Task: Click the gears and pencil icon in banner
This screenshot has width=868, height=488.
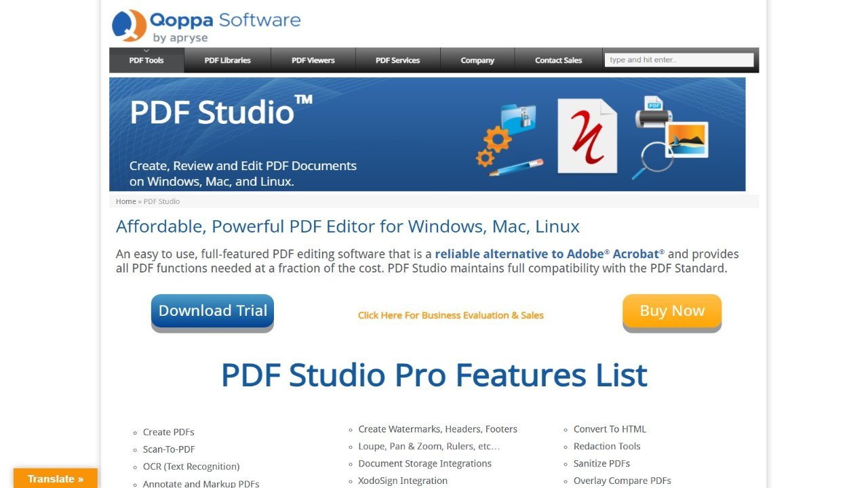Action: point(509,152)
